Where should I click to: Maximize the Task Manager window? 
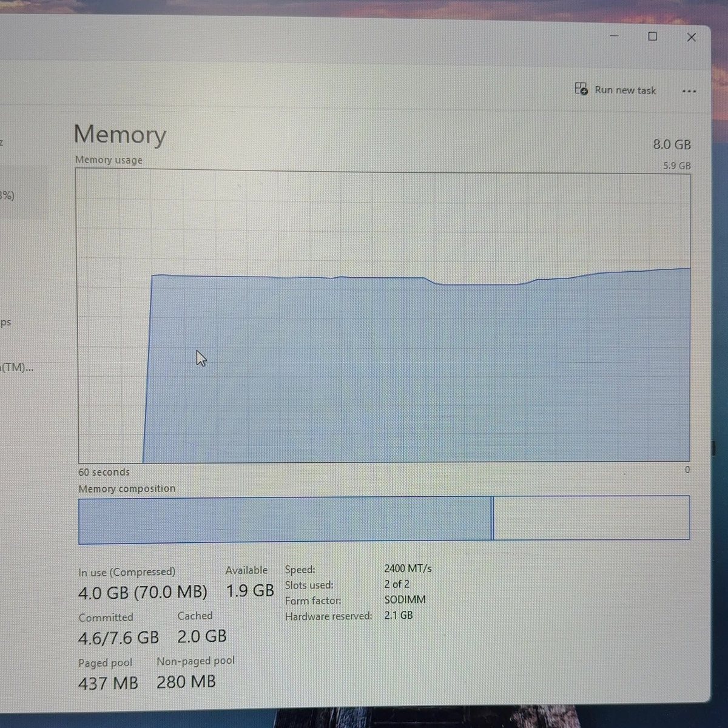tap(652, 36)
